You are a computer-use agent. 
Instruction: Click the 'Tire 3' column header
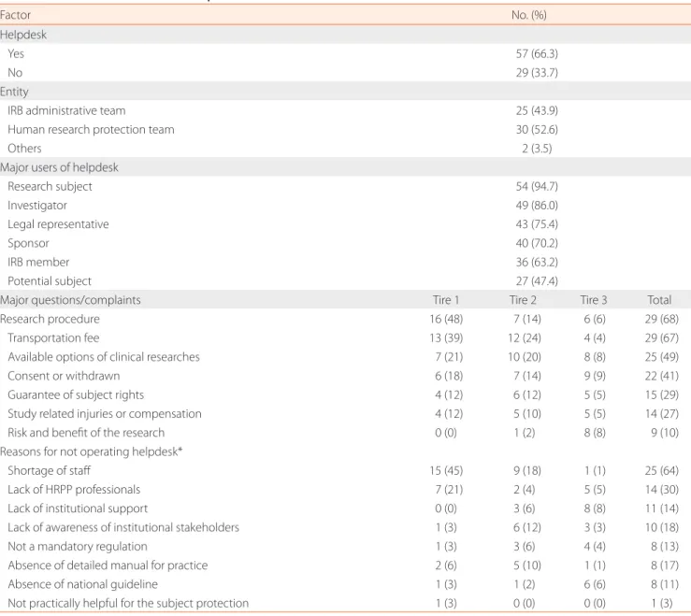594,300
